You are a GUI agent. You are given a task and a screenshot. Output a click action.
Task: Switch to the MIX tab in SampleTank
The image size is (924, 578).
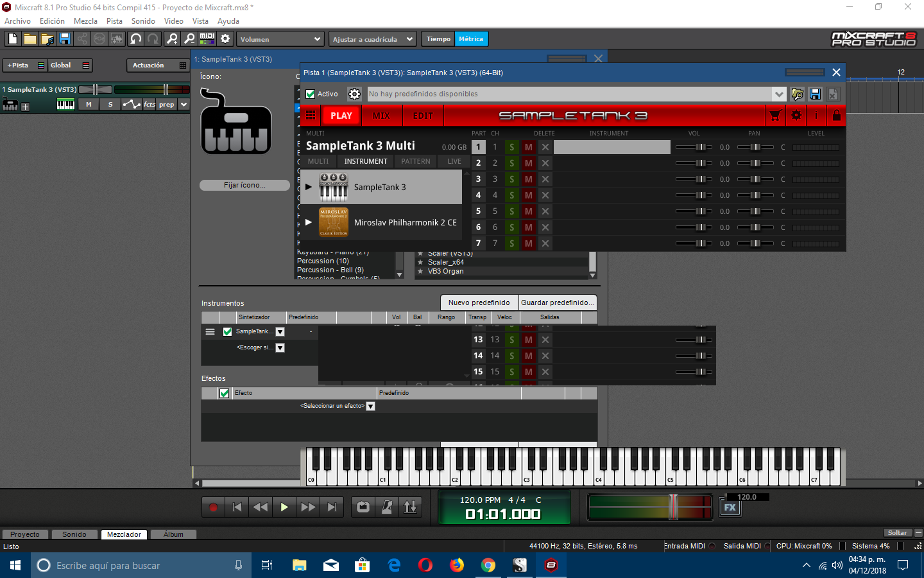(x=381, y=116)
